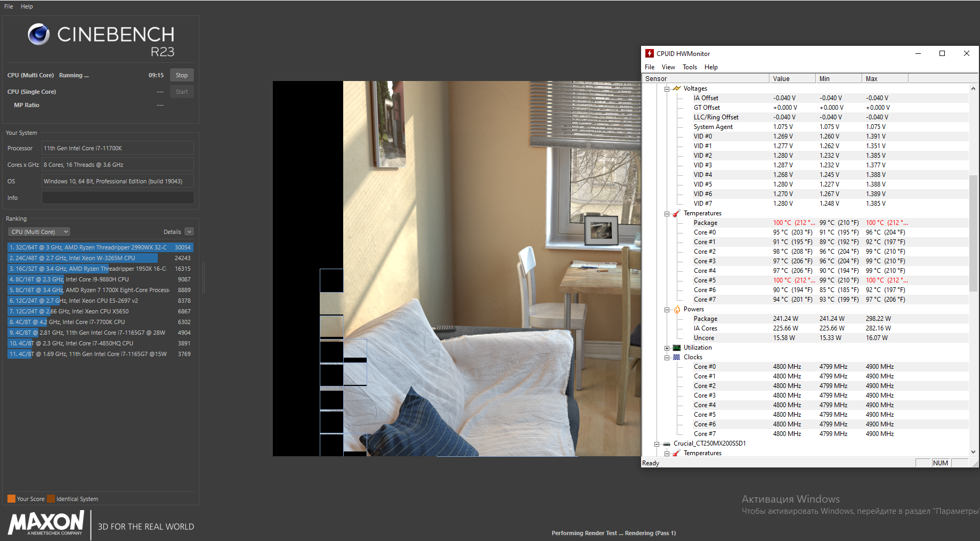Select the Threadripper 2990WX ranking row

(x=100, y=247)
